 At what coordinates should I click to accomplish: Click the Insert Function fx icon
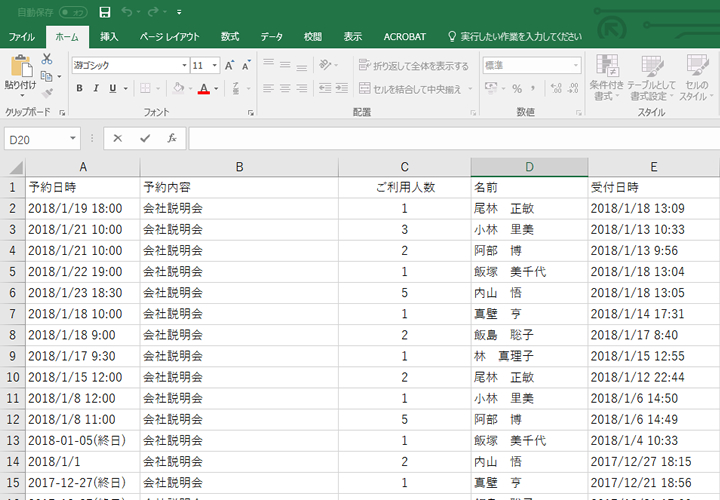click(171, 138)
